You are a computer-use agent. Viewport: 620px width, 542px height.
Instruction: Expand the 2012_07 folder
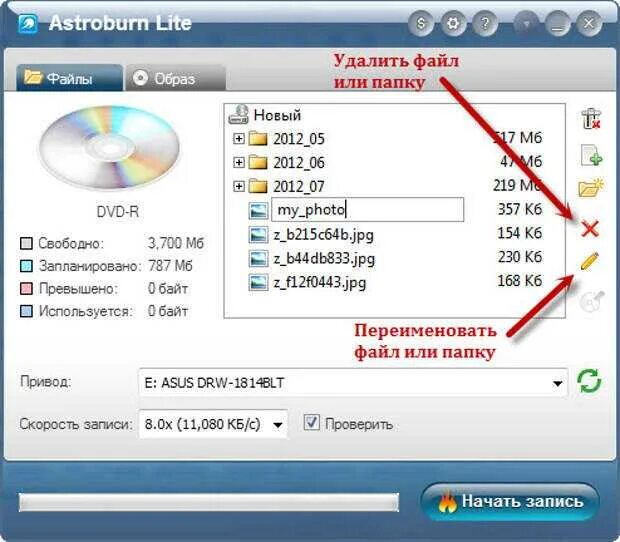239,186
